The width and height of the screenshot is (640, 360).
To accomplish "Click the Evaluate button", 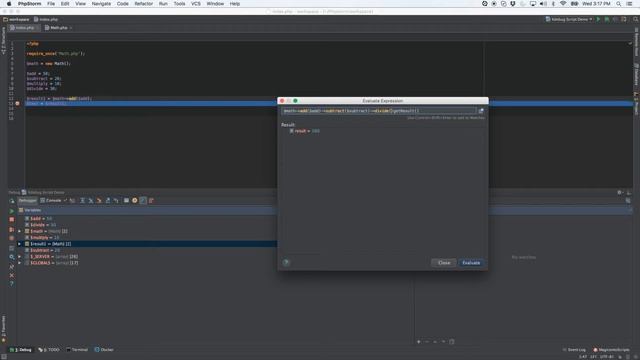I will click(x=471, y=262).
